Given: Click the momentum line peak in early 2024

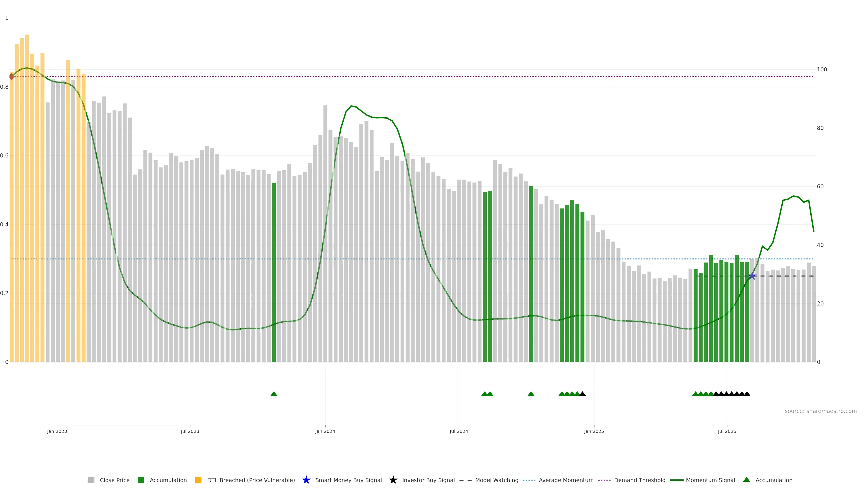Looking at the screenshot, I should tap(351, 106).
